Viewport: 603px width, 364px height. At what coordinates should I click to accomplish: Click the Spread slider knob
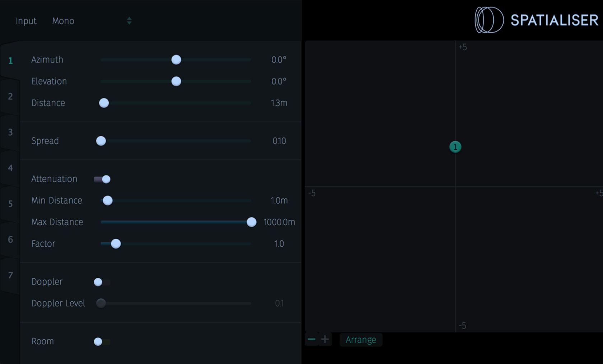[101, 141]
